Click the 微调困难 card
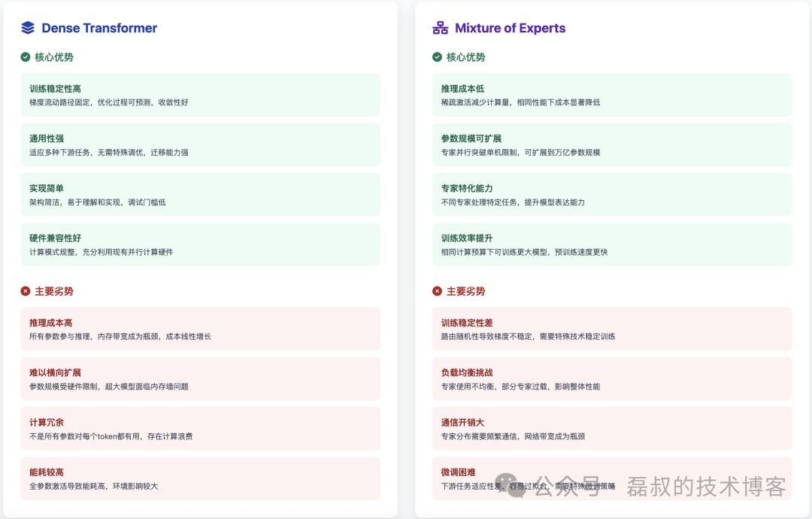812x519 pixels. click(612, 478)
